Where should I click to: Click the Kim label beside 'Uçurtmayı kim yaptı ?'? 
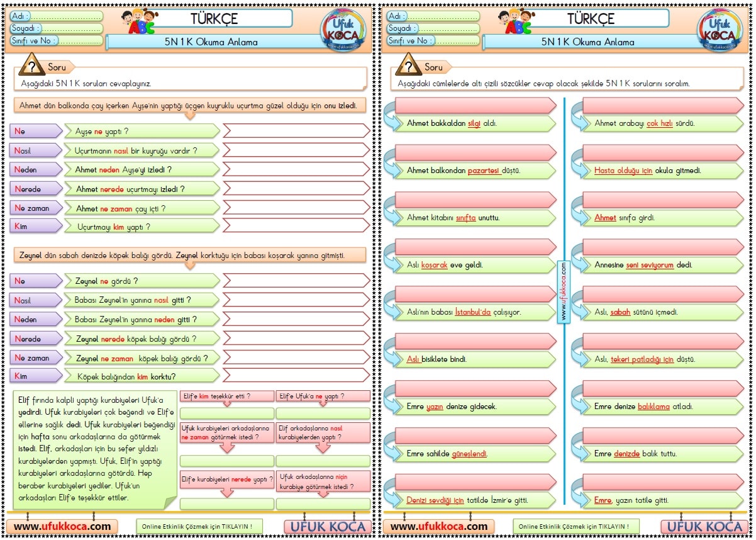pyautogui.click(x=36, y=225)
